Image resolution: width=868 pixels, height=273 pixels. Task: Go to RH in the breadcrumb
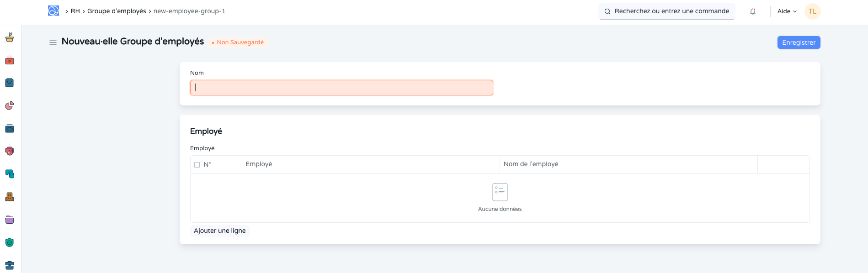click(x=75, y=11)
